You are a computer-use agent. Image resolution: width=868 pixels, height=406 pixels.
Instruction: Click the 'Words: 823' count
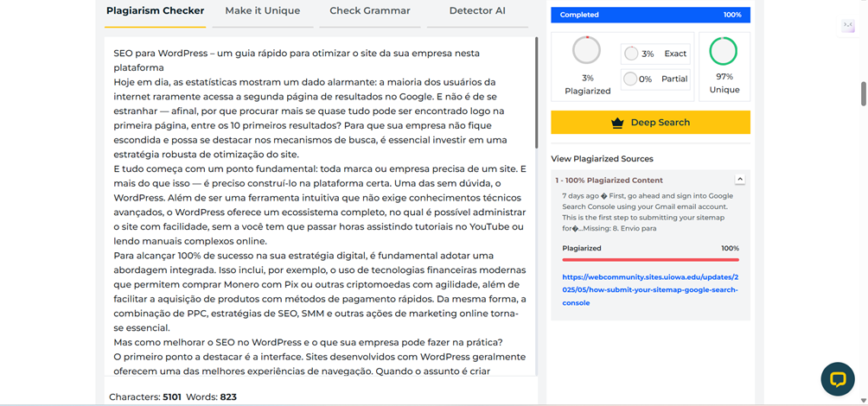(212, 397)
